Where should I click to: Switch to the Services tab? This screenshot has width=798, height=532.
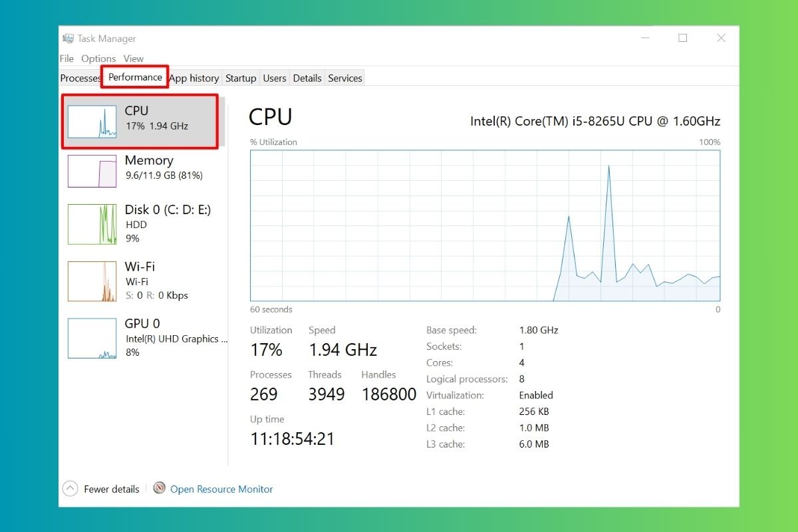pos(345,78)
